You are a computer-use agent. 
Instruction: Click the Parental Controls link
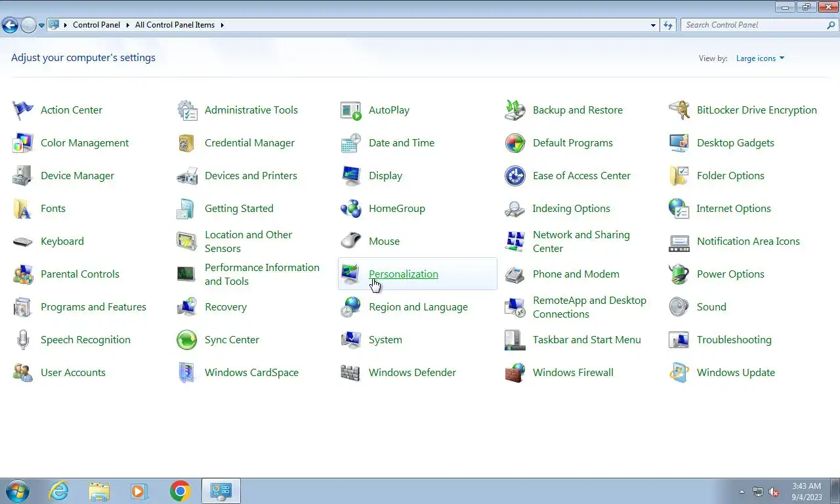click(80, 274)
